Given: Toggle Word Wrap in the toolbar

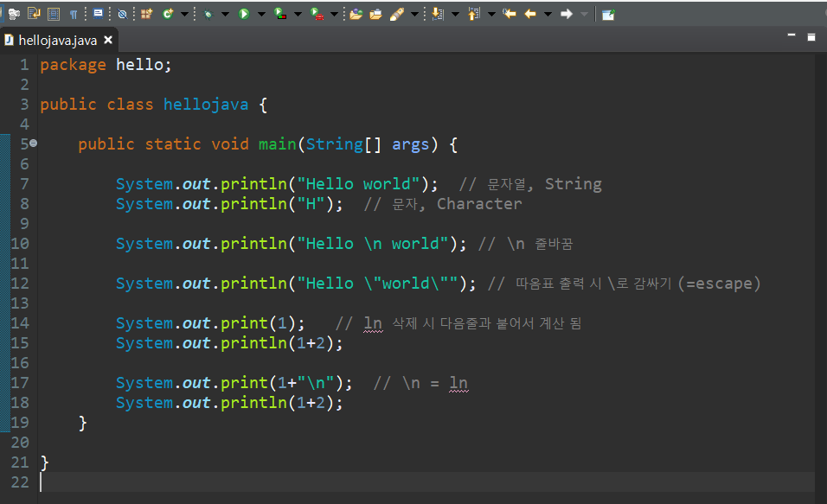Looking at the screenshot, I should tap(34, 14).
